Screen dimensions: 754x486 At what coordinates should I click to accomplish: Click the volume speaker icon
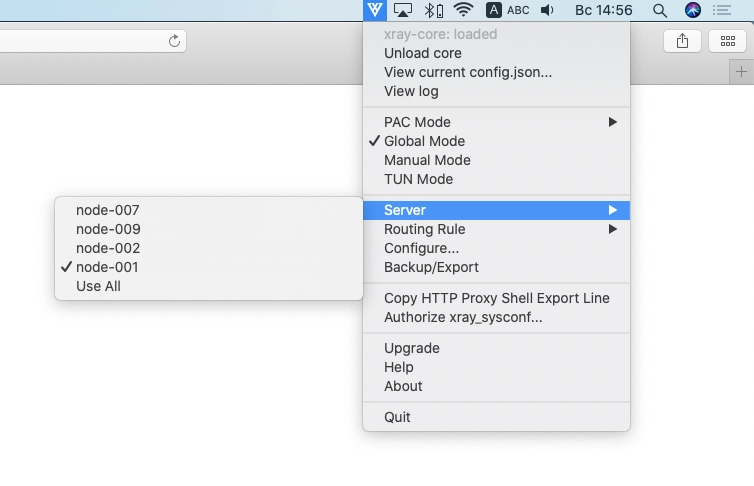pyautogui.click(x=547, y=10)
